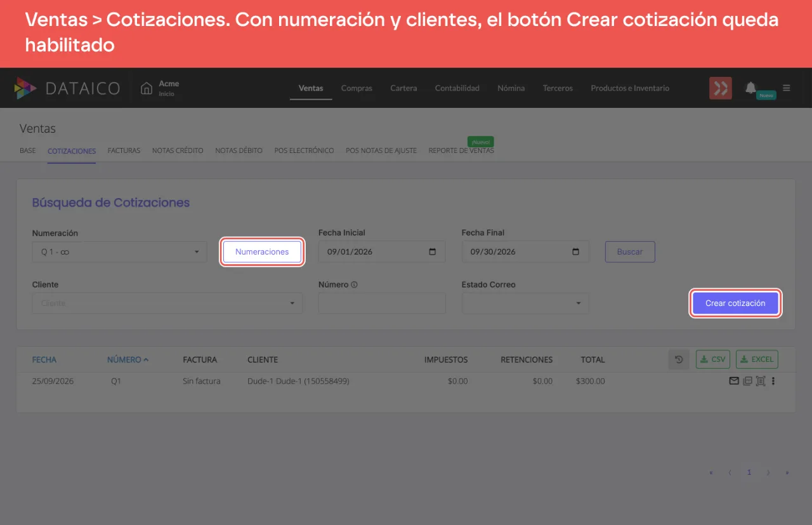Switch to the NOTAS DÉBITO tab
Screen dimensions: 812x525
[239, 150]
